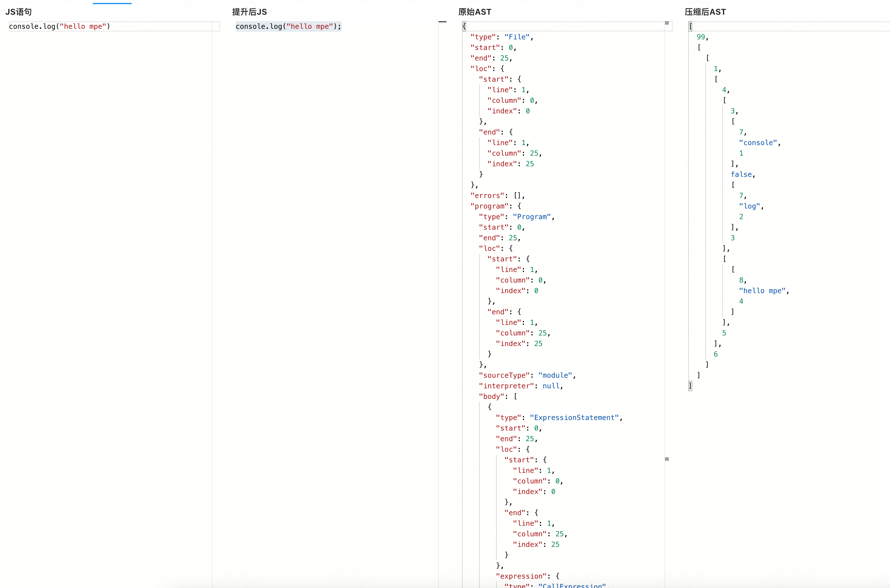Screen dimensions: 890x588
Task: Click the false value in compressed AST
Action: point(741,174)
